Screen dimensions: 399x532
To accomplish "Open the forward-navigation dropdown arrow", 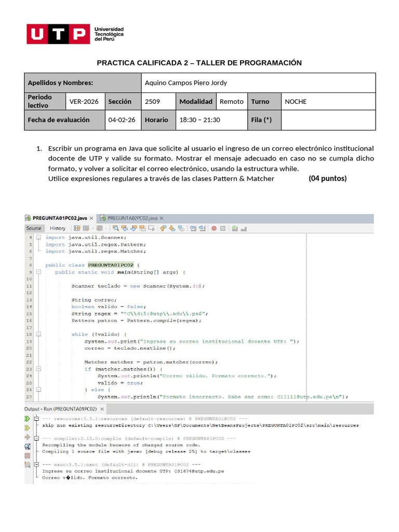I will pos(106,229).
